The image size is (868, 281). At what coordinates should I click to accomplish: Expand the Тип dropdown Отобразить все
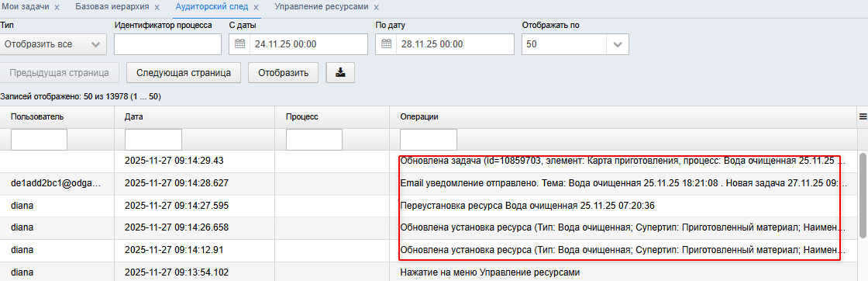pyautogui.click(x=53, y=44)
